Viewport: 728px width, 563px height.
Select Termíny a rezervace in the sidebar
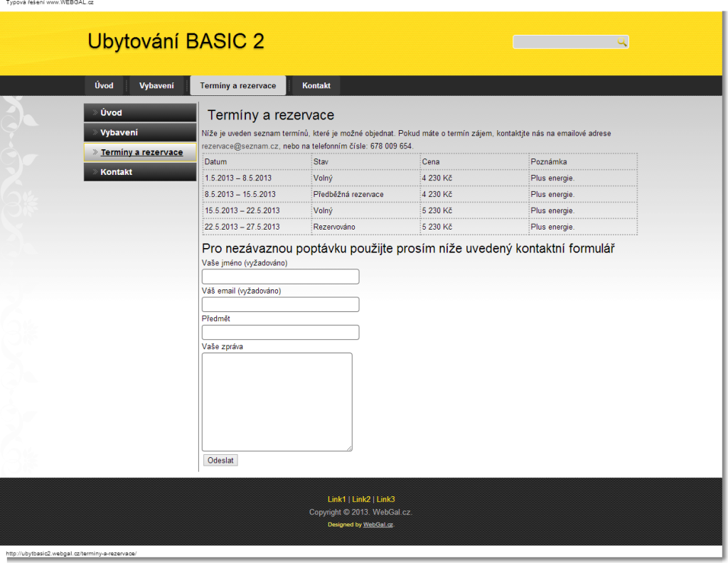(x=140, y=152)
